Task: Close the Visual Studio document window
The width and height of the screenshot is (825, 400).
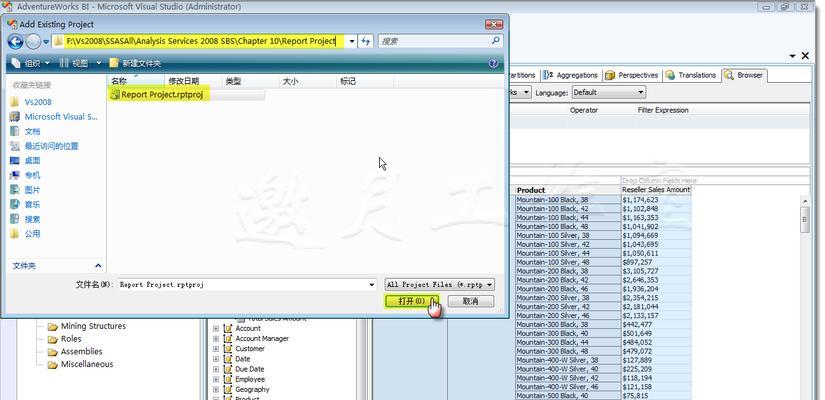Action: 805,56
